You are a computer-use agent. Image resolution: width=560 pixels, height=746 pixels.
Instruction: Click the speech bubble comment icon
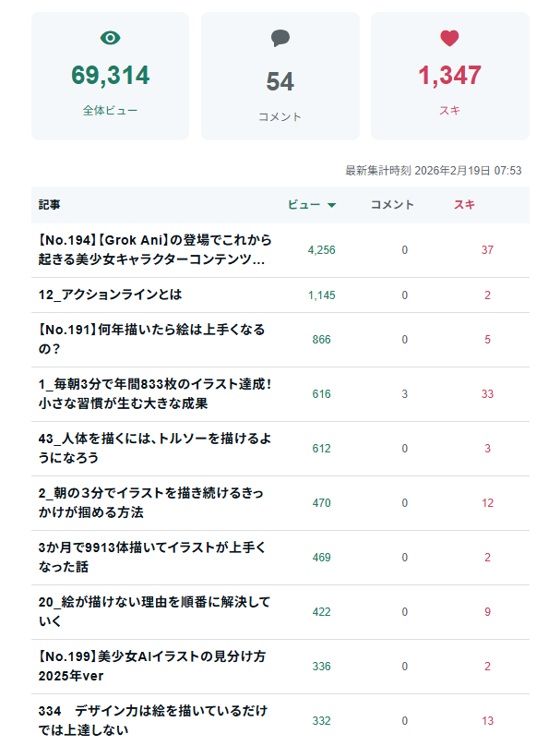(280, 38)
